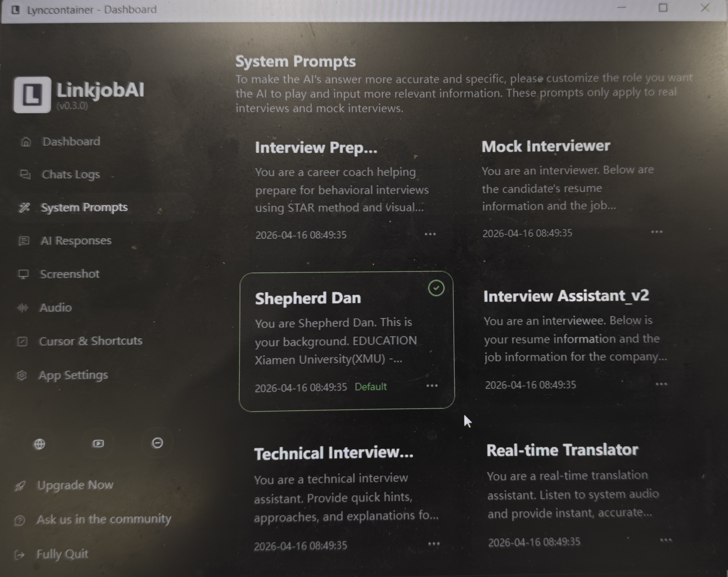The image size is (728, 577).
Task: Open options menu for Interview Prep card
Action: click(x=430, y=234)
